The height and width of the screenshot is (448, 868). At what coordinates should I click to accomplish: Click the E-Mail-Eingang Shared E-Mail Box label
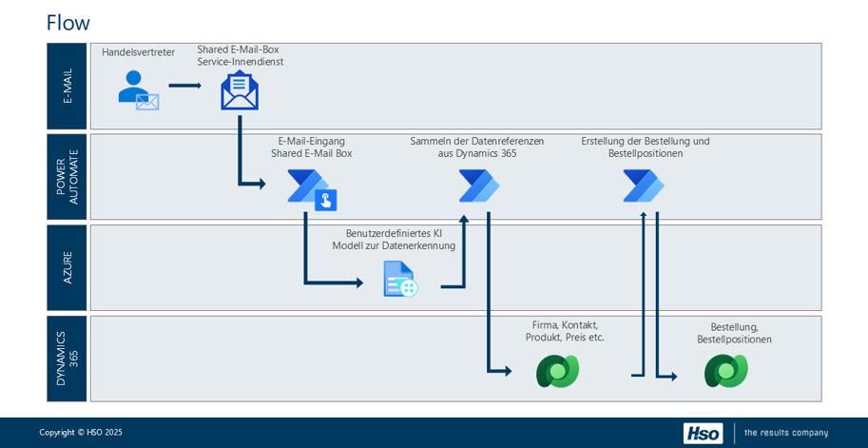312,147
